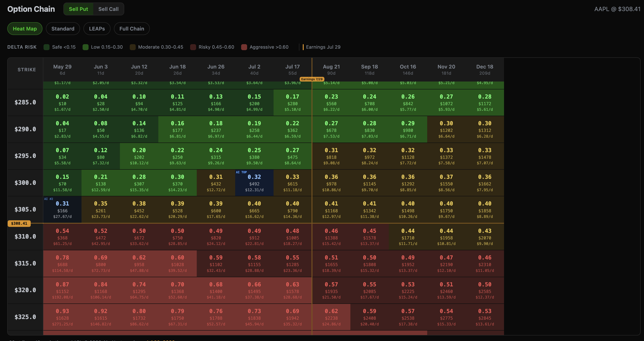Image resolution: width=644 pixels, height=341 pixels.
Task: Select the Dec 18 expiration column header
Action: click(x=485, y=70)
